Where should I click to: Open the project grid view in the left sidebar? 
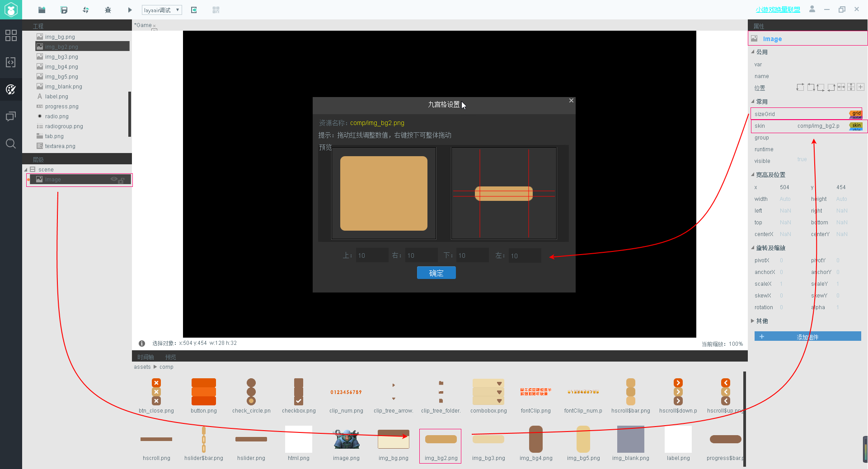(11, 35)
